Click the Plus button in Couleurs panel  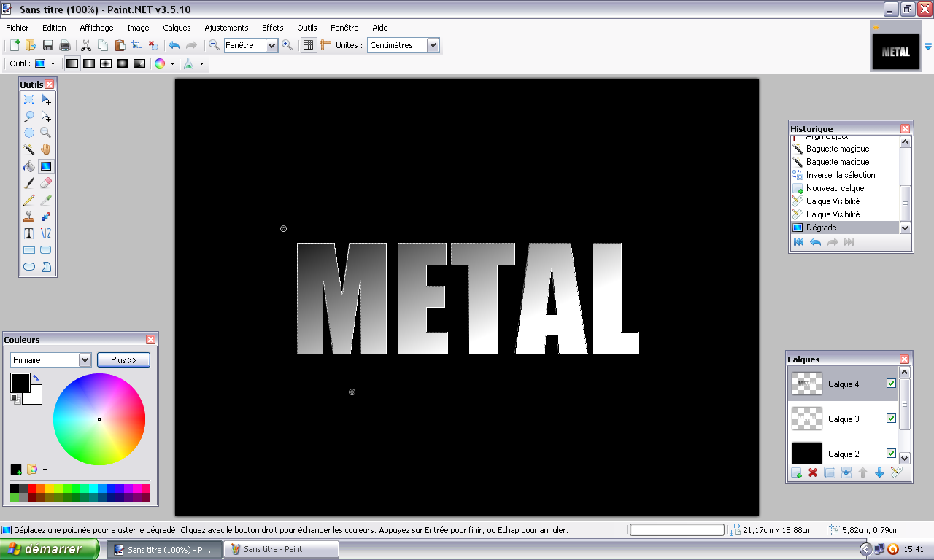[123, 359]
